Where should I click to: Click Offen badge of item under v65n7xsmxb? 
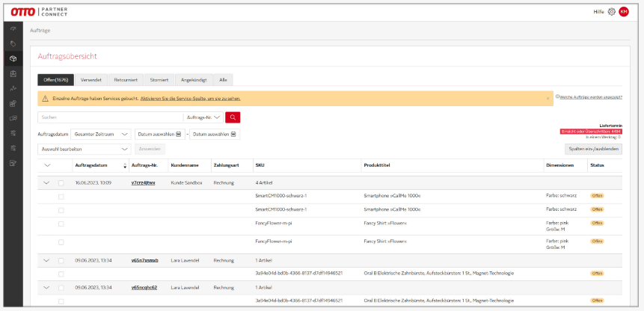[597, 274]
